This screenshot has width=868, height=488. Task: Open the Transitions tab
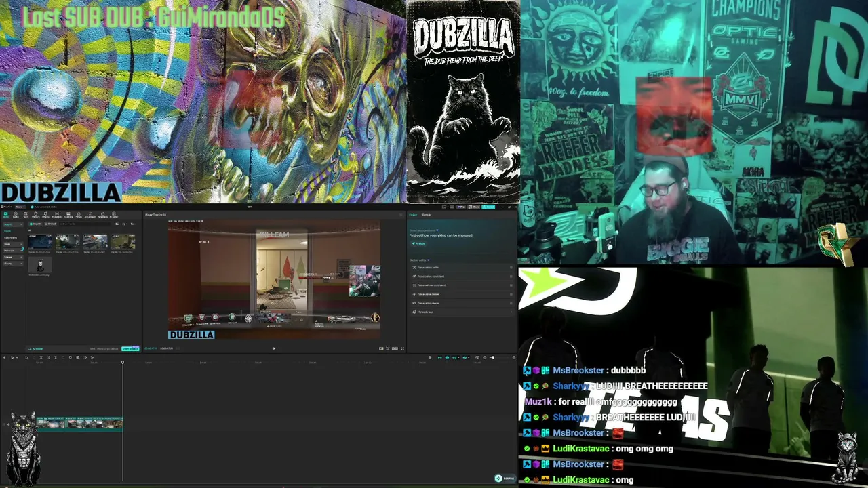click(x=57, y=215)
